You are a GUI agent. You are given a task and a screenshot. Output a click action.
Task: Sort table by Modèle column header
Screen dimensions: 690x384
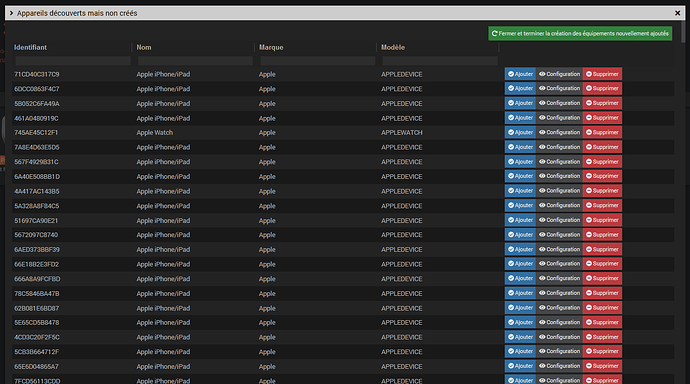click(393, 47)
